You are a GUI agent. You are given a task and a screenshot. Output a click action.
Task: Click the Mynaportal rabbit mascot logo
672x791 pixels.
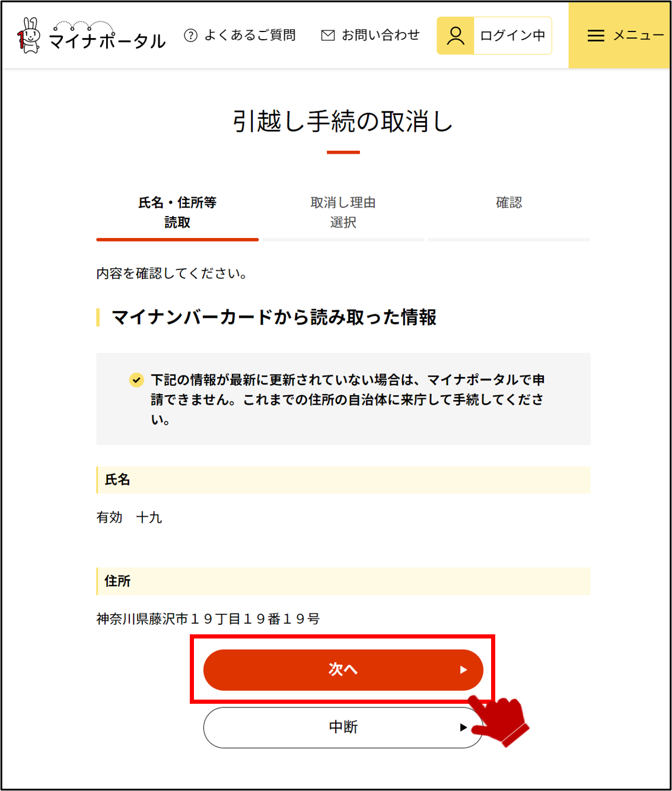(x=28, y=36)
